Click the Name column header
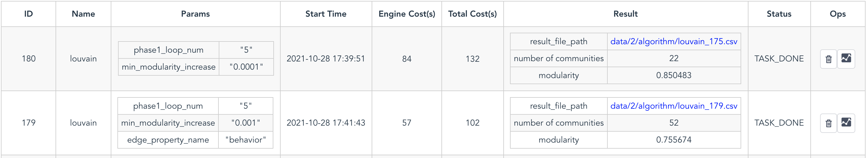868x158 pixels. [x=83, y=14]
